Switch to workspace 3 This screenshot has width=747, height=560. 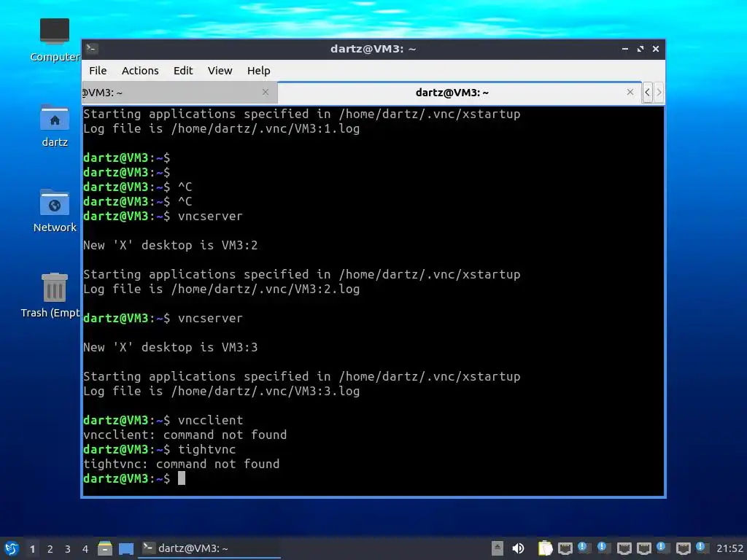[68, 549]
